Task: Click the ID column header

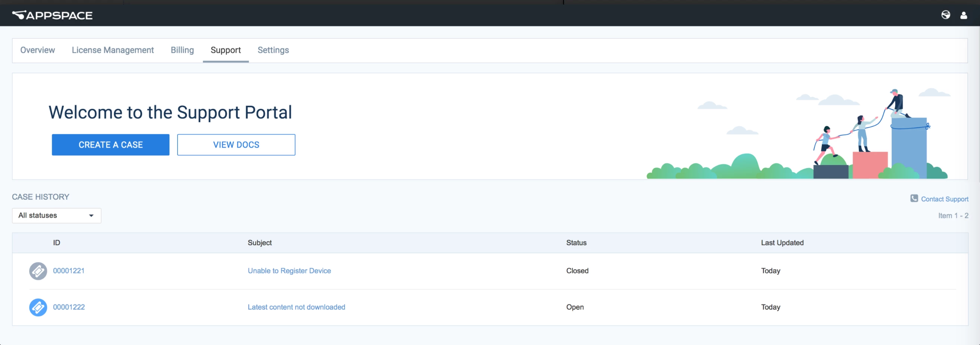Action: [x=57, y=243]
